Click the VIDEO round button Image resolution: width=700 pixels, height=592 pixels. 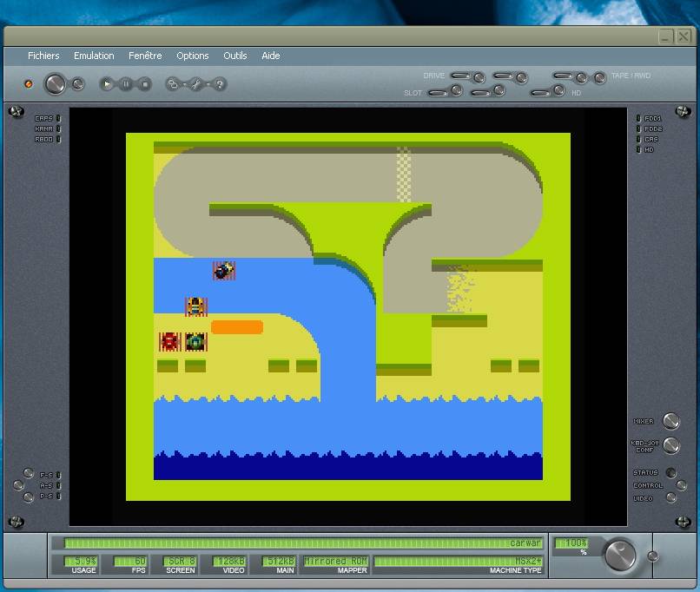pyautogui.click(x=671, y=498)
